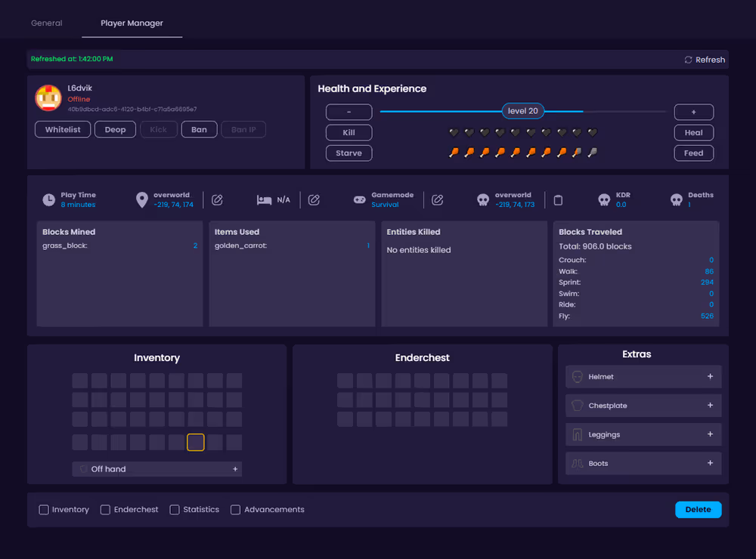Tick the Enderchest checkbox

tap(105, 510)
